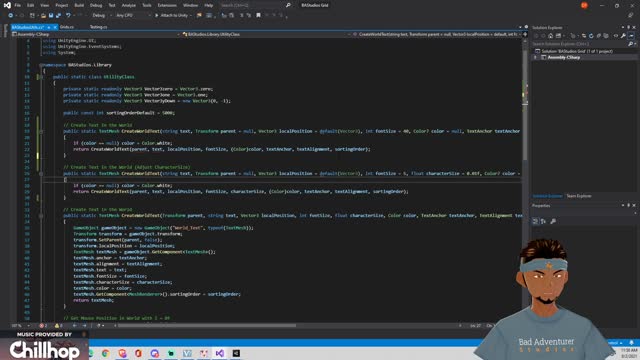Viewport: 640px width, 360px height.
Task: Click the Undo toolbar icon
Action: 68,16
